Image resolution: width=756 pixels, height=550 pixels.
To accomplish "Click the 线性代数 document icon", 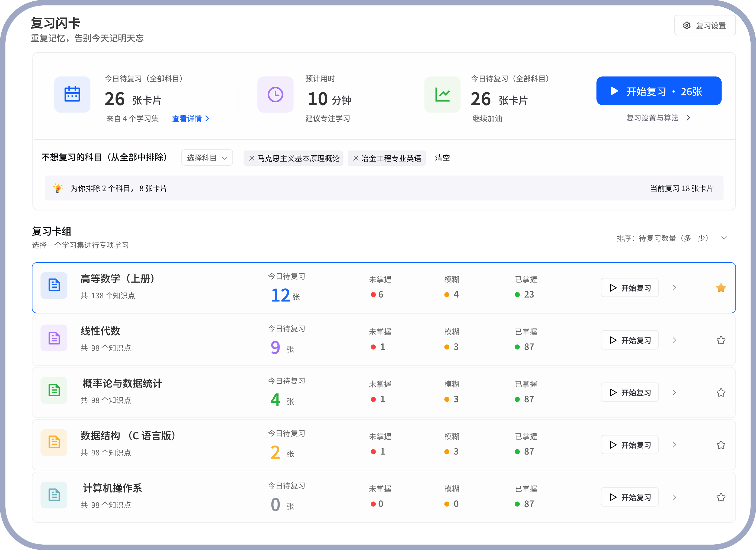I will click(54, 338).
